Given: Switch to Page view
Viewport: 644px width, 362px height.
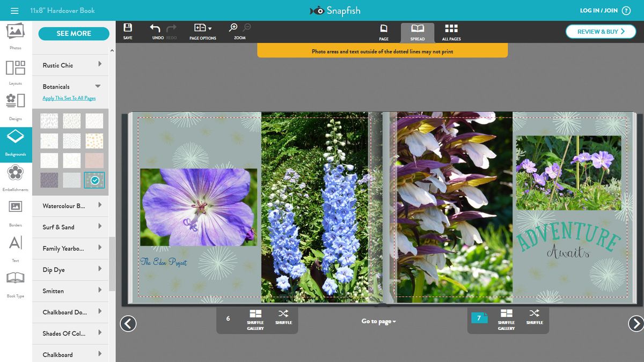Looking at the screenshot, I should [x=384, y=32].
